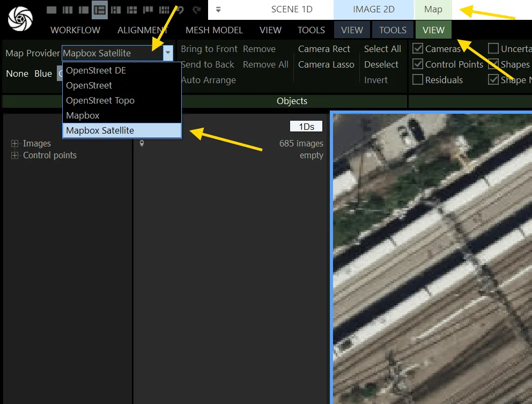The image size is (532, 404).
Task: Click the Redo arrow icon
Action: pos(196,10)
